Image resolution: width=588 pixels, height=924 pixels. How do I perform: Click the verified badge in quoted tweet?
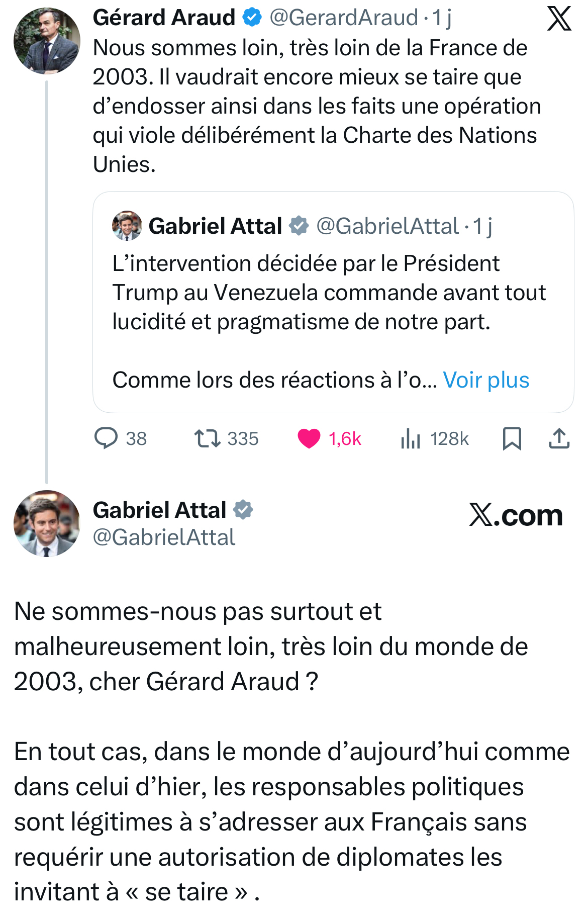pos(299,226)
